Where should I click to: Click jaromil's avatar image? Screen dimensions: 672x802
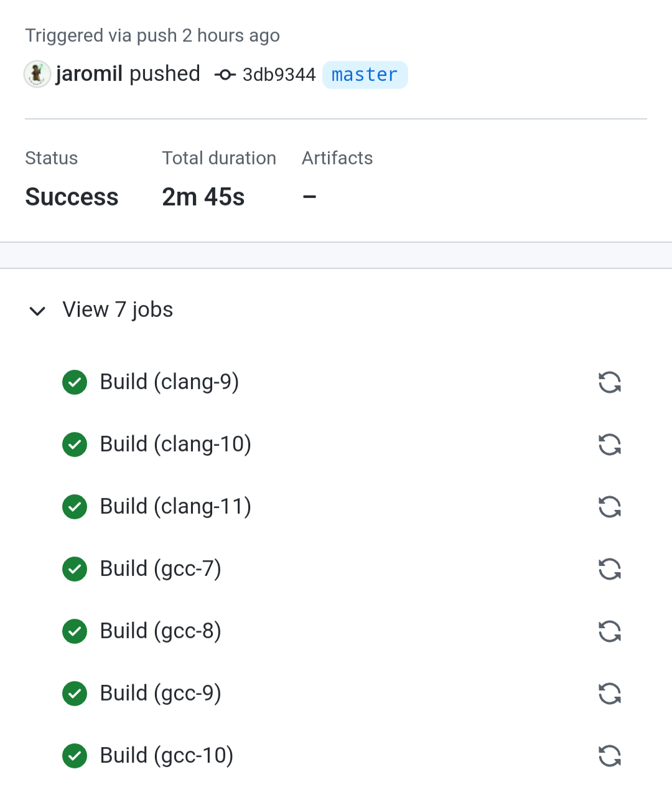pos(37,74)
